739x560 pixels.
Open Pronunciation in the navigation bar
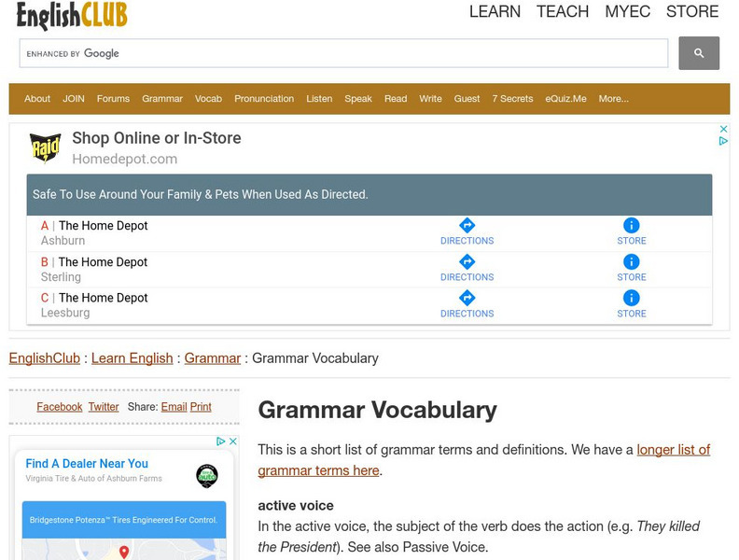(x=264, y=99)
